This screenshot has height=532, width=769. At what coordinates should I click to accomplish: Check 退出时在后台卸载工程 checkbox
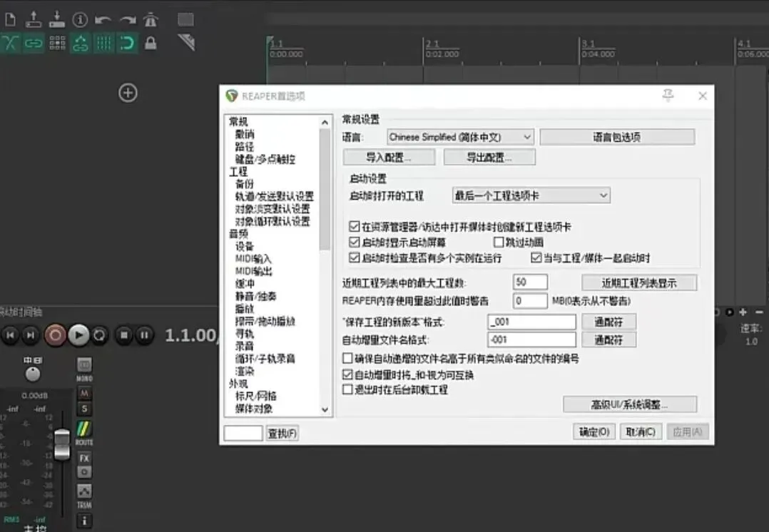(347, 389)
